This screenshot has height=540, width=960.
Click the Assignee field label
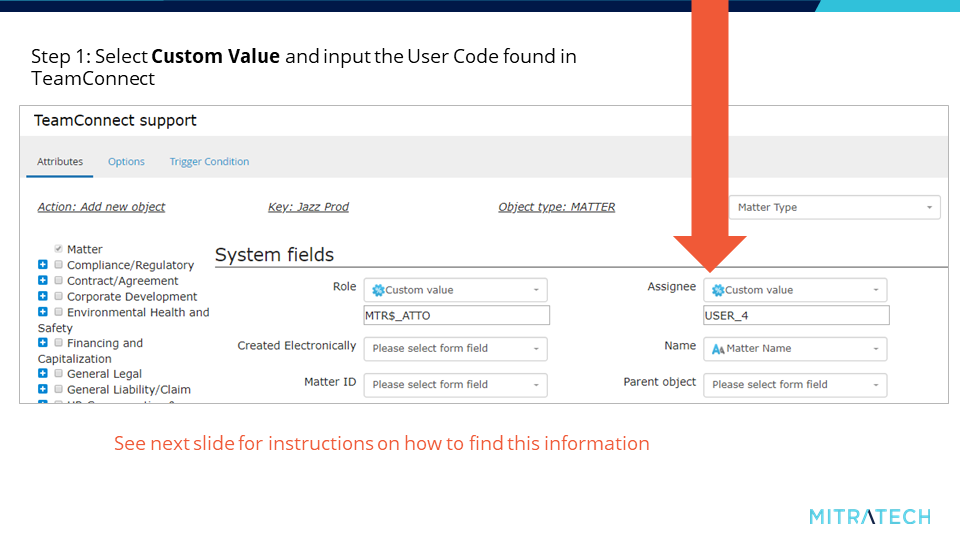[672, 287]
